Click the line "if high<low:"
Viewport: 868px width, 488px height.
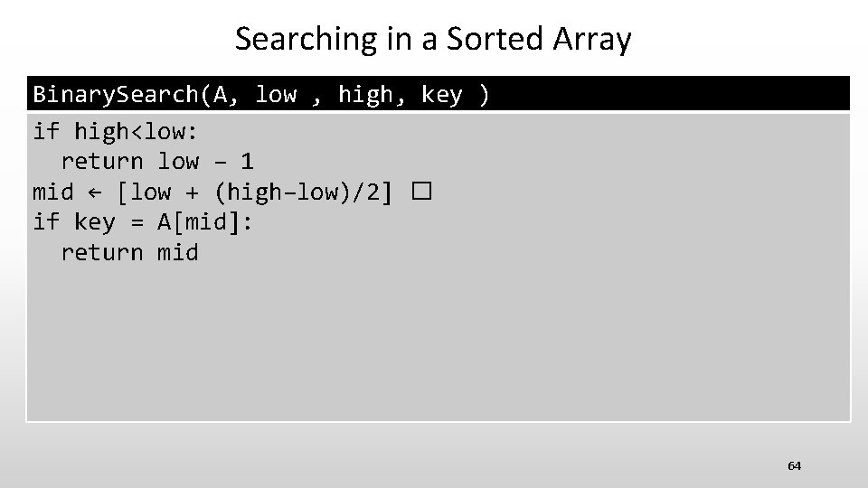click(116, 132)
